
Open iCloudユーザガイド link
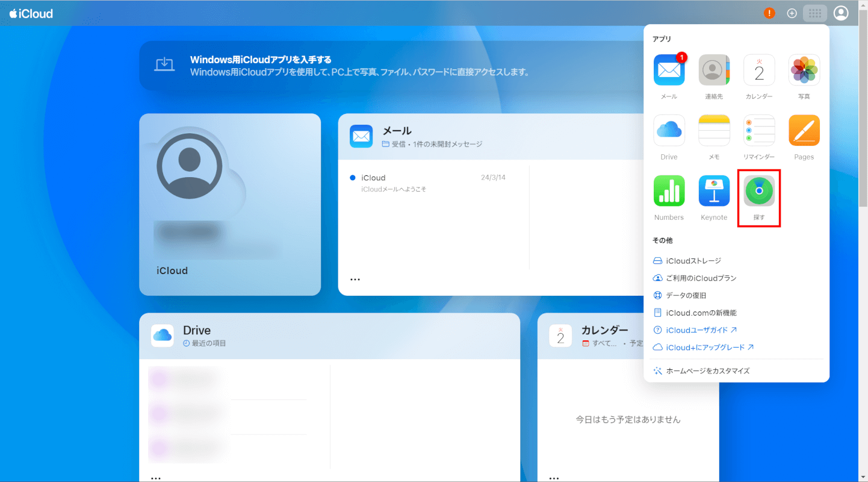pyautogui.click(x=695, y=330)
